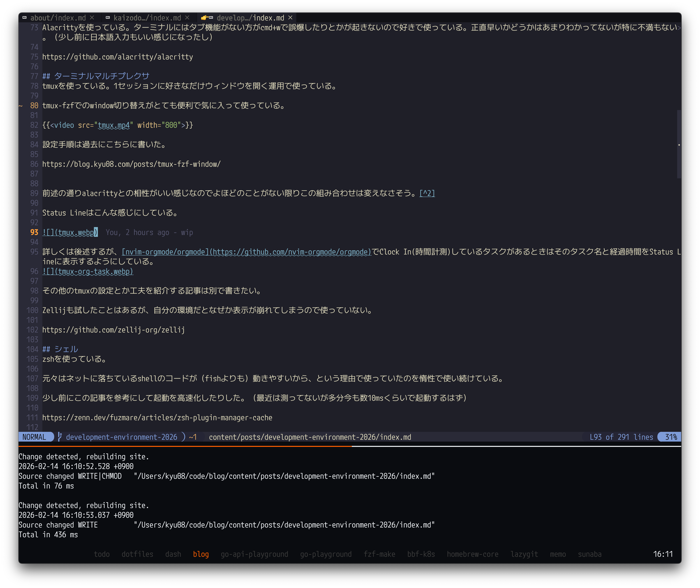Click the markdown icon on about/index.md tab
The image size is (700, 588).
(x=24, y=18)
